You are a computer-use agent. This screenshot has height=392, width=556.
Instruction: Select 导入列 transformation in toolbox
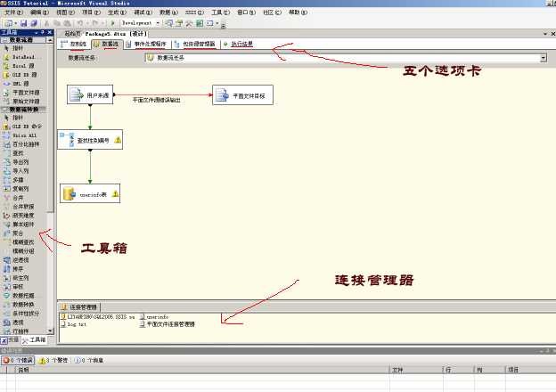click(x=16, y=171)
